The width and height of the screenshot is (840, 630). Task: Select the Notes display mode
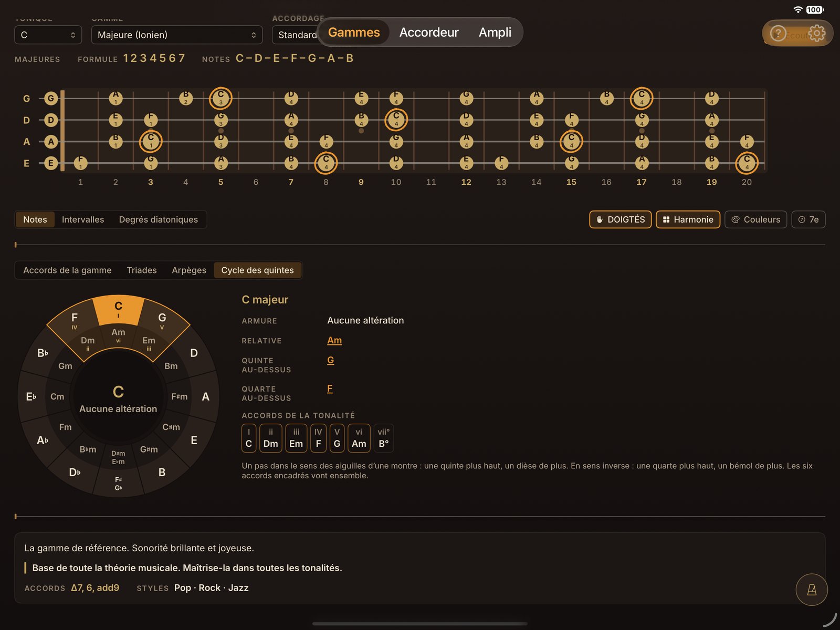pyautogui.click(x=35, y=219)
